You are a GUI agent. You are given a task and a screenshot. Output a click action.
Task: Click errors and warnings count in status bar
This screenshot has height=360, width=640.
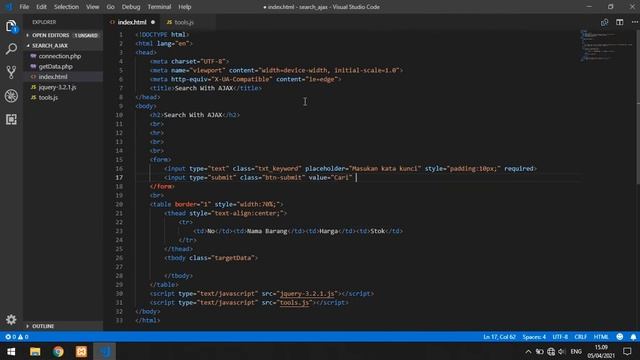(x=17, y=337)
